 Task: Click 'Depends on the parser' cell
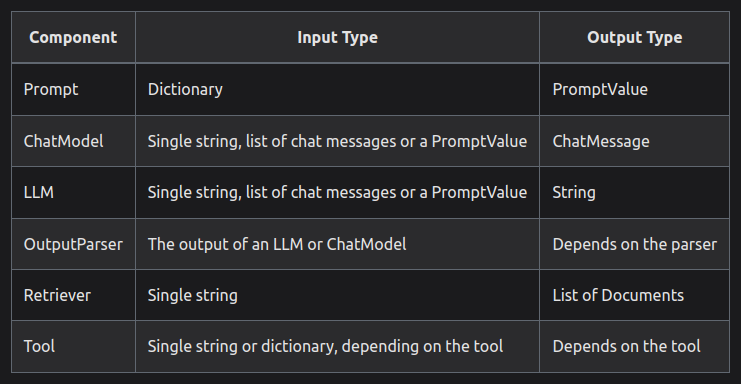tap(635, 244)
